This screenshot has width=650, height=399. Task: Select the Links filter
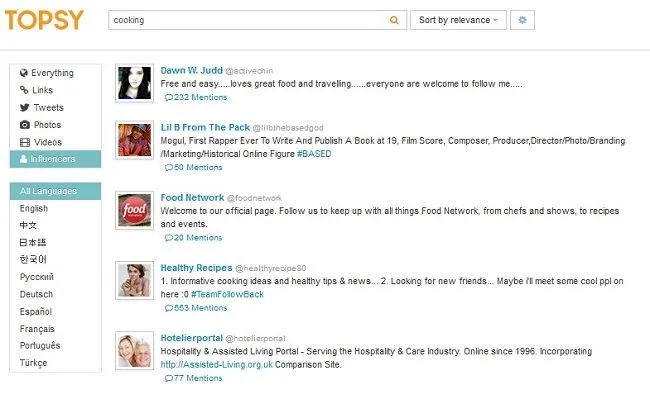click(x=56, y=90)
